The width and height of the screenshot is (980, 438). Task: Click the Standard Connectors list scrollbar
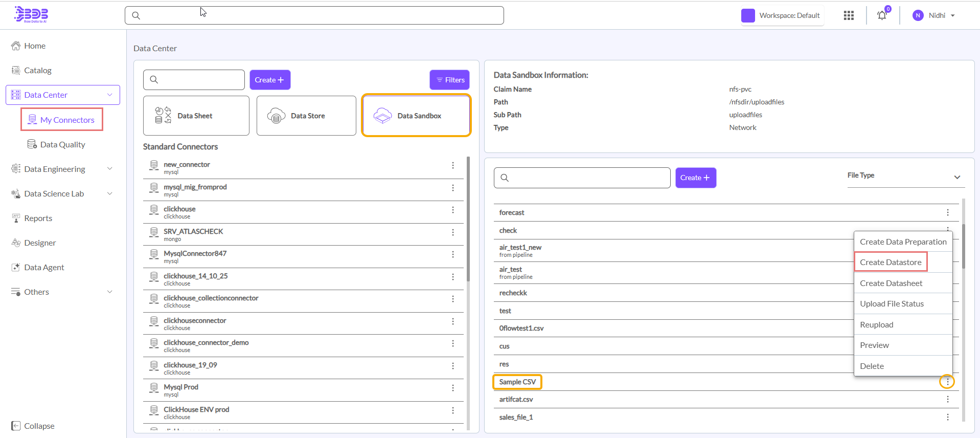tap(468, 220)
